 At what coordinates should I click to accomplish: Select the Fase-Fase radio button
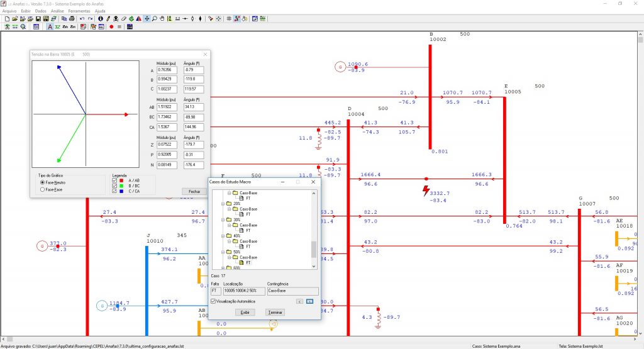point(42,189)
